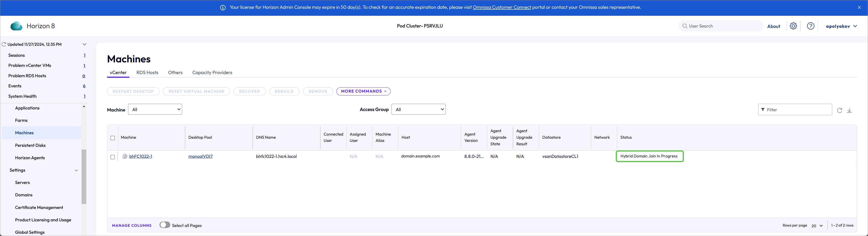Open Servers under Settings
This screenshot has width=868, height=236.
click(x=23, y=182)
